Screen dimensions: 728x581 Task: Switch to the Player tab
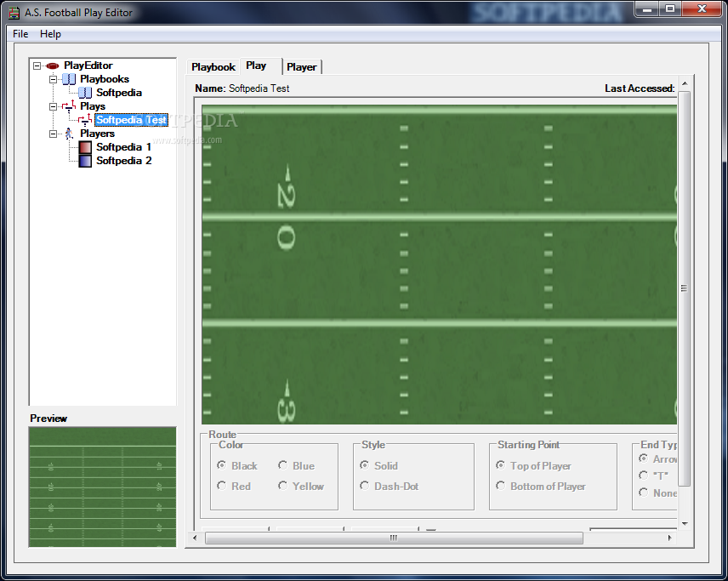click(x=302, y=67)
